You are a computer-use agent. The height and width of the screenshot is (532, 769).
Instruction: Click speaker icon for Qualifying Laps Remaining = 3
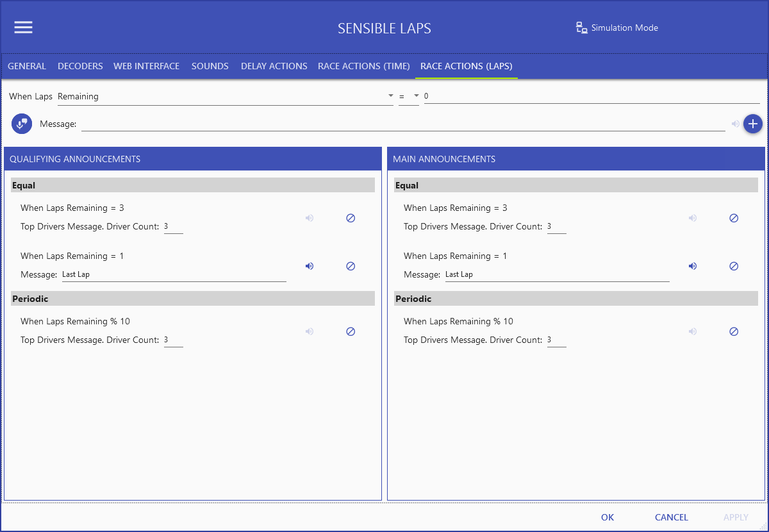(x=310, y=218)
